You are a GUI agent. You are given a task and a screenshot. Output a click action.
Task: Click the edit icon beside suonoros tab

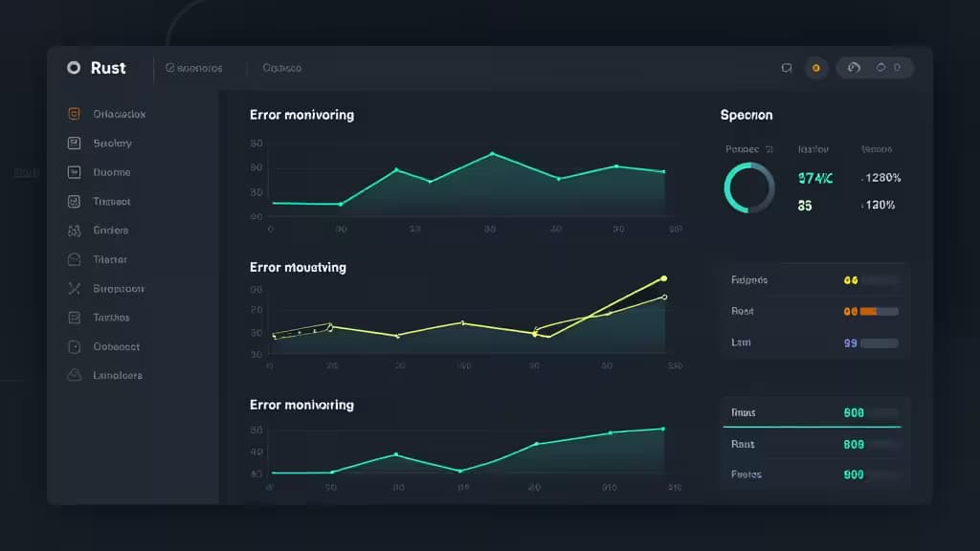[x=169, y=68]
